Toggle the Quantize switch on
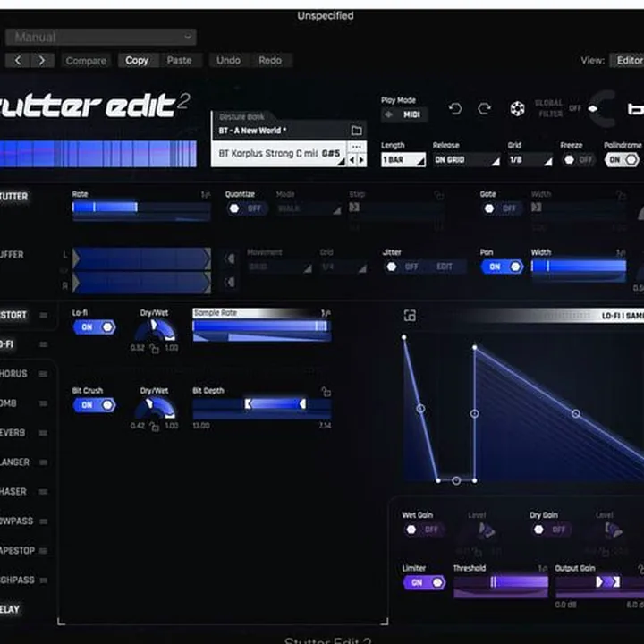 [x=246, y=208]
